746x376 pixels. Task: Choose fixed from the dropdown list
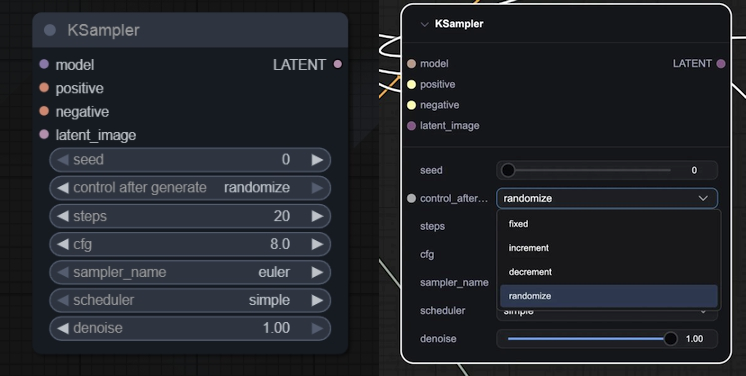pyautogui.click(x=609, y=224)
